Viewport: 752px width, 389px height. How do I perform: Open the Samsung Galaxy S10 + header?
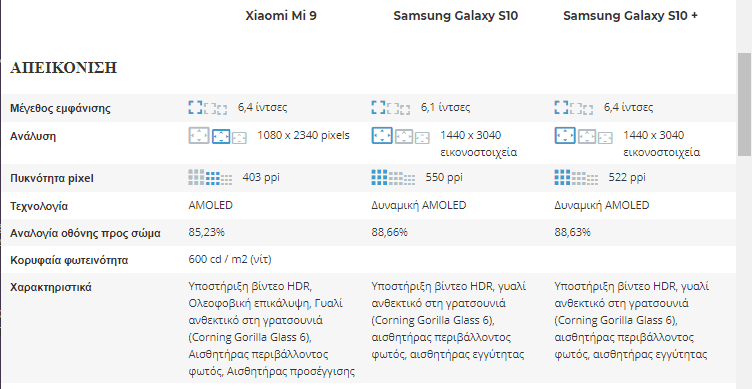(630, 16)
